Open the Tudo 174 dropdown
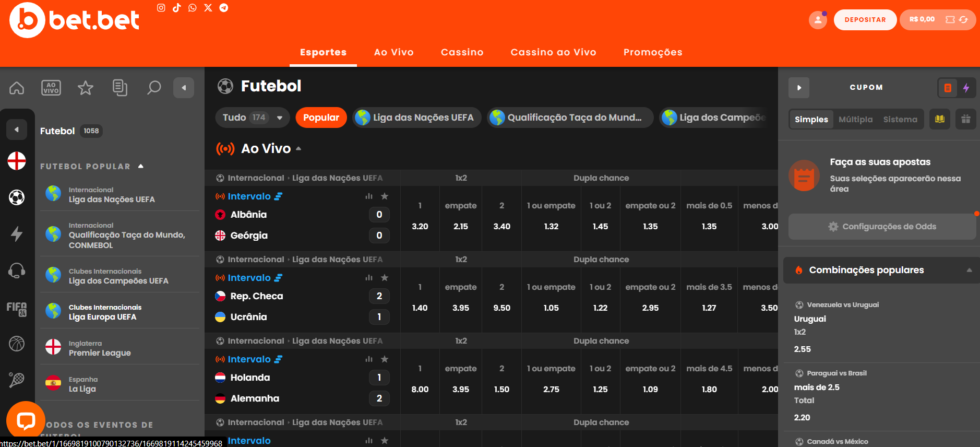 (253, 117)
